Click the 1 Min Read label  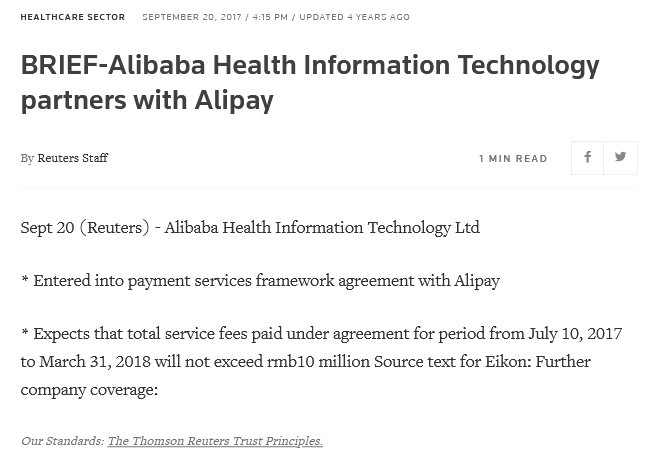(x=513, y=159)
